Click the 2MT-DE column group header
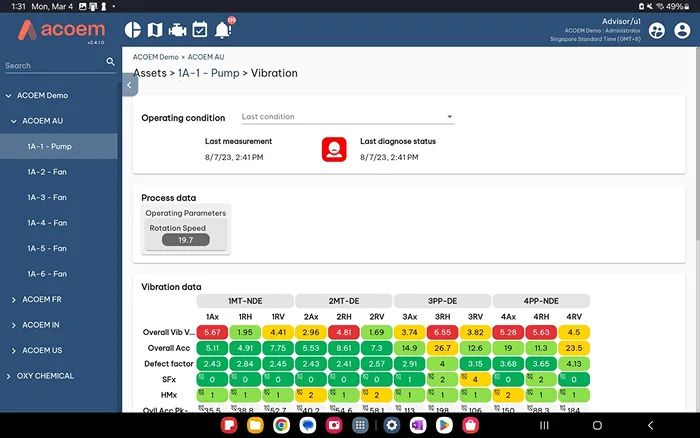The height and width of the screenshot is (438, 700). [x=344, y=301]
